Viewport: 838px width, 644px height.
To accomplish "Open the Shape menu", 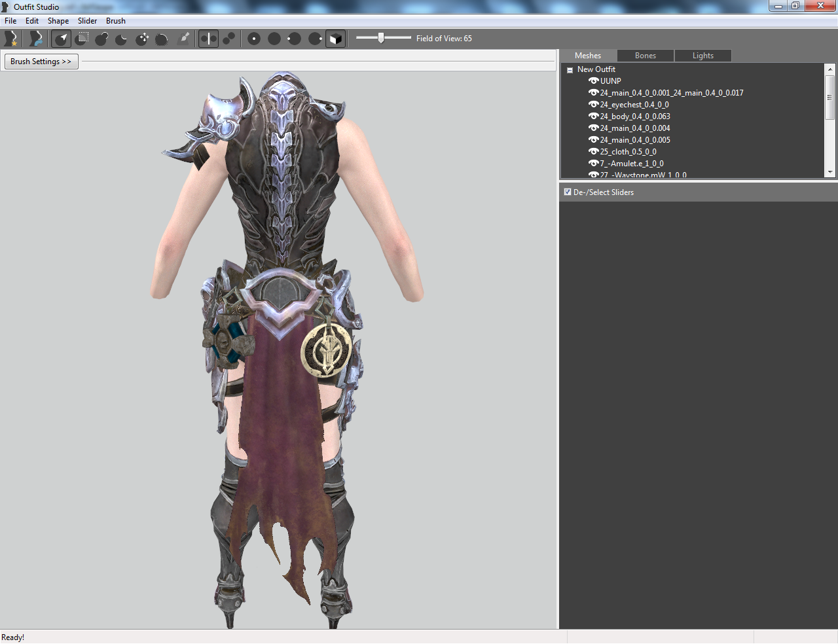I will point(58,21).
